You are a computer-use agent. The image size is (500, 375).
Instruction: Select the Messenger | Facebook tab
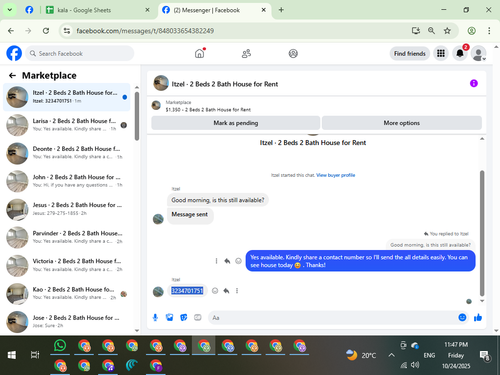coord(214,10)
